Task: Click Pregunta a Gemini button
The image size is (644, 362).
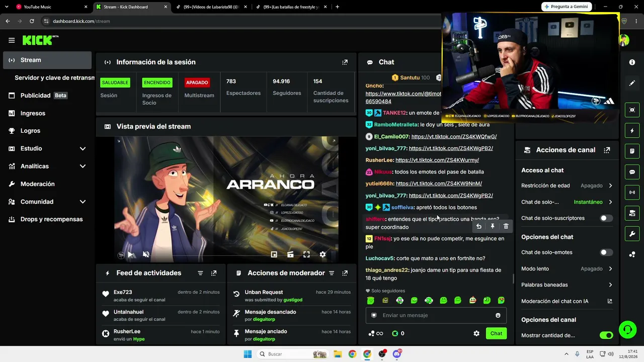Action: [x=566, y=7]
